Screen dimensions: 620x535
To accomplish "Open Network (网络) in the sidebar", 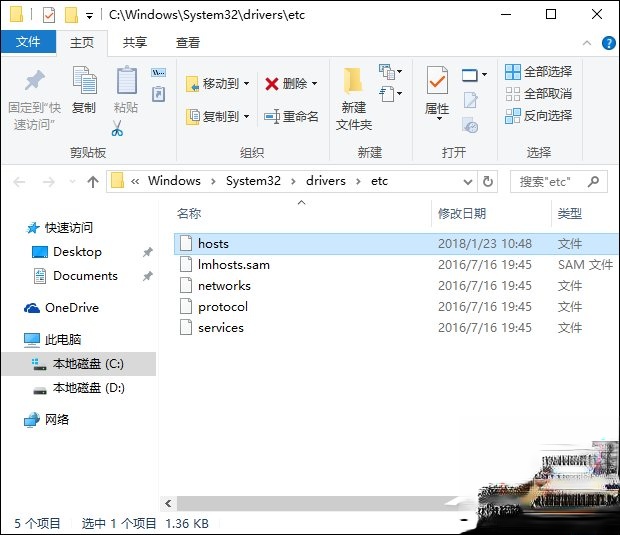I will (47, 420).
